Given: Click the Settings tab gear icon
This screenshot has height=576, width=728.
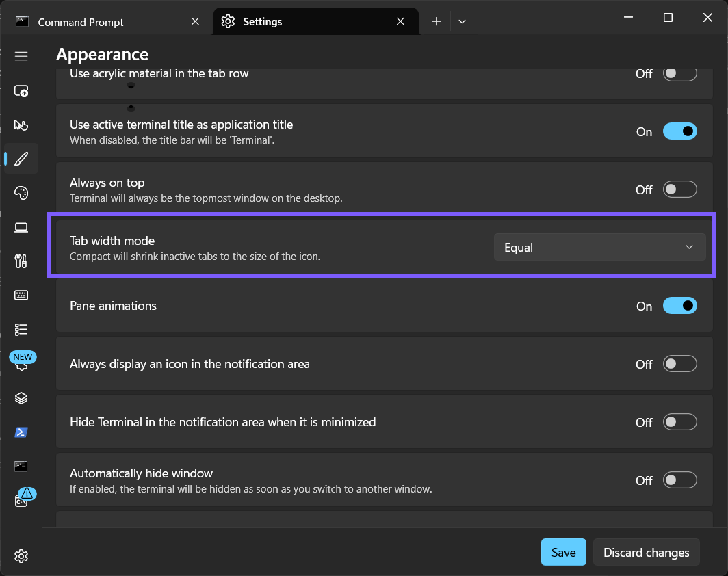Looking at the screenshot, I should 227,21.
